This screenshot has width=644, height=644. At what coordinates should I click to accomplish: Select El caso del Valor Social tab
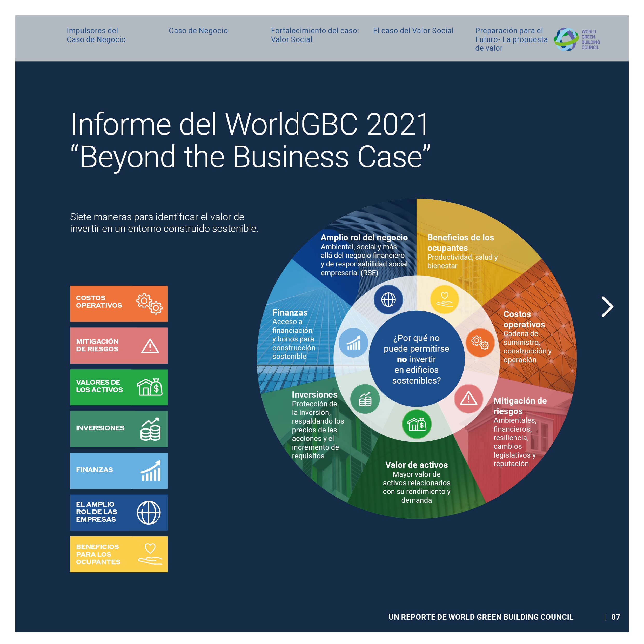(x=413, y=31)
